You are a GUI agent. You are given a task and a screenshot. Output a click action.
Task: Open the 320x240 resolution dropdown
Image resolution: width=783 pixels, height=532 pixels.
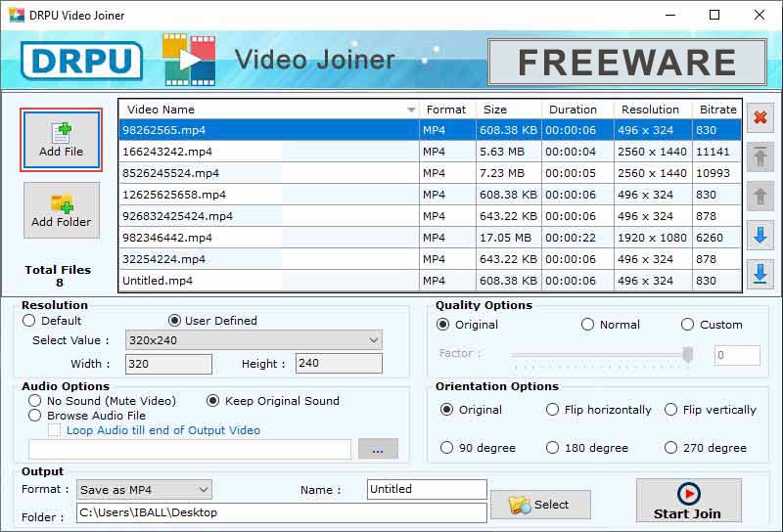point(253,340)
